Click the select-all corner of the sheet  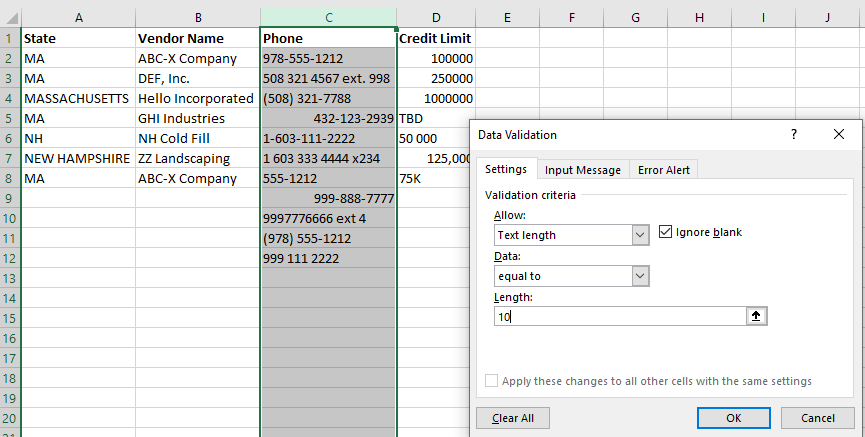click(x=10, y=18)
